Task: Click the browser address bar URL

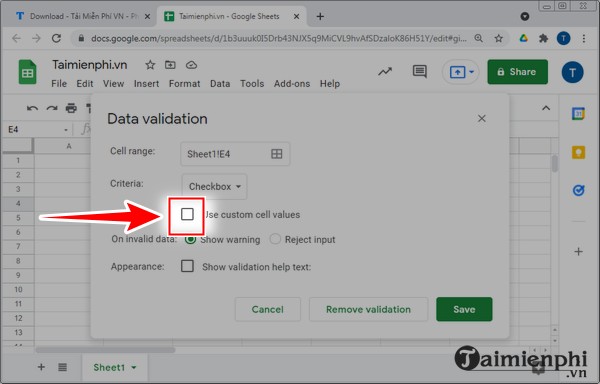Action: pyautogui.click(x=279, y=38)
